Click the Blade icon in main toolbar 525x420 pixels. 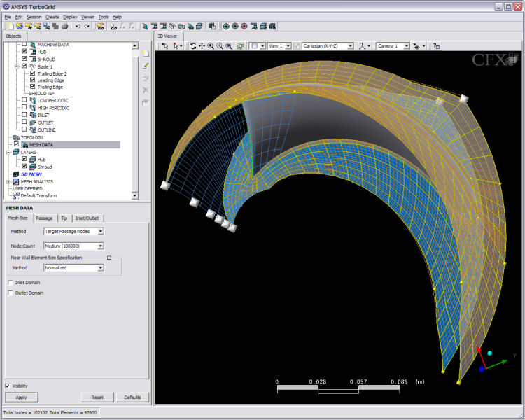click(x=172, y=27)
